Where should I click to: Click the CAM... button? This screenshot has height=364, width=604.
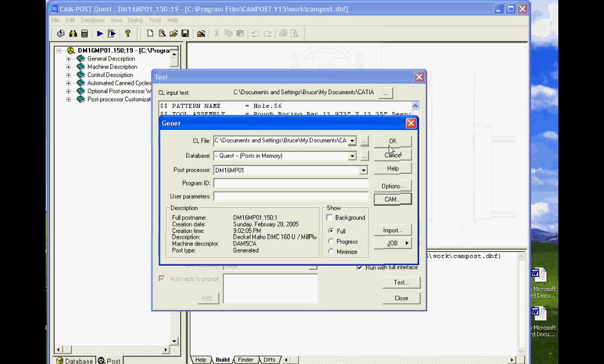coord(393,199)
